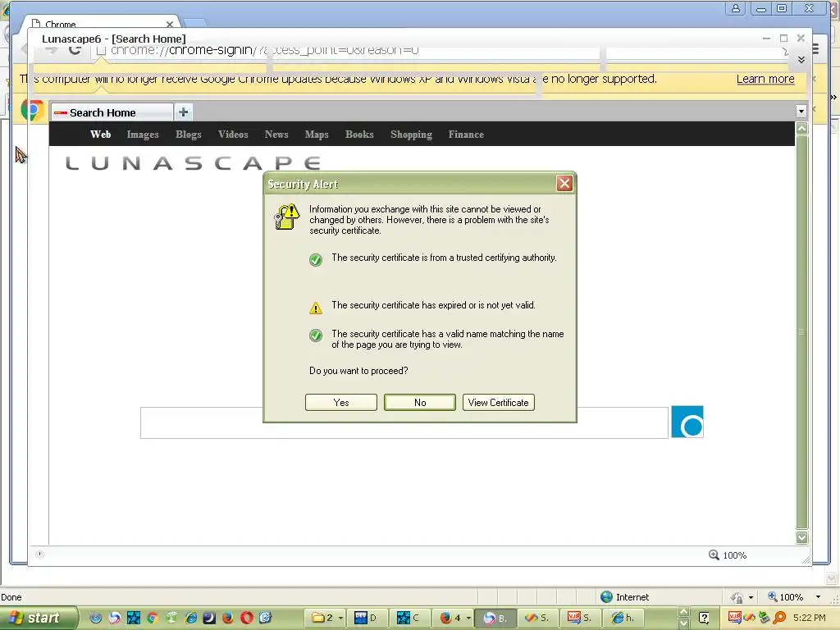Click the reload button in Chrome toolbar

(x=75, y=50)
